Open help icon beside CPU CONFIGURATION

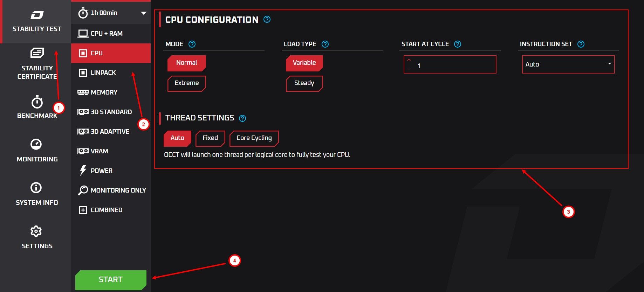tap(267, 20)
